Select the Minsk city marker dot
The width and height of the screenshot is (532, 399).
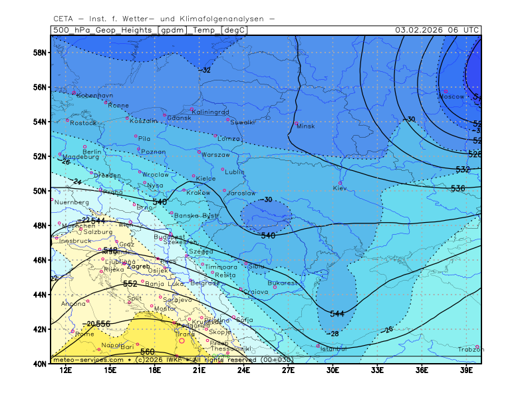(x=297, y=124)
